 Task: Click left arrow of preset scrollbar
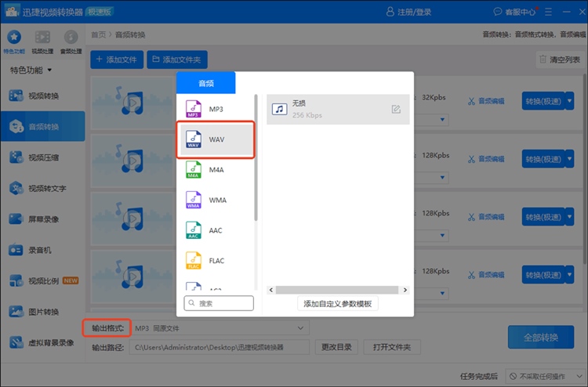[271, 290]
